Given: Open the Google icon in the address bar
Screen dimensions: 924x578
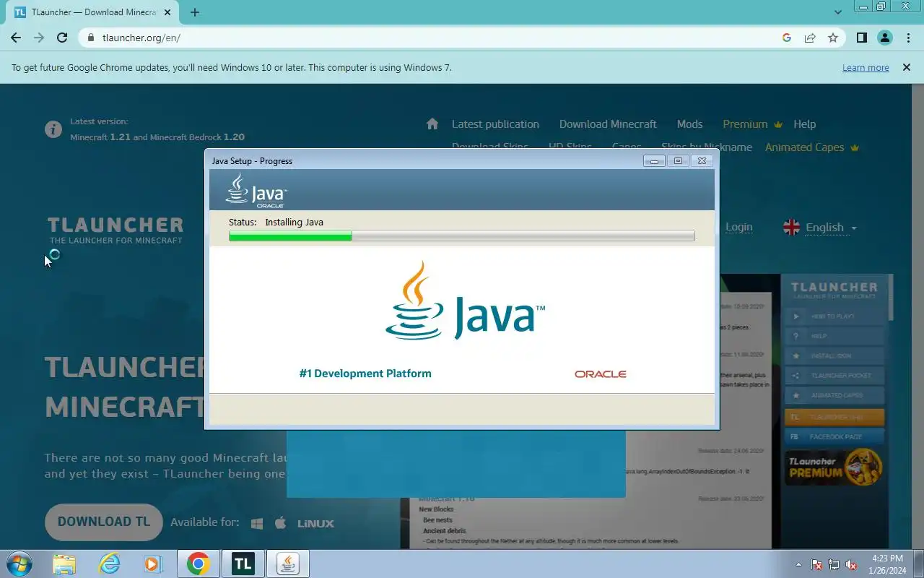Looking at the screenshot, I should [787, 38].
